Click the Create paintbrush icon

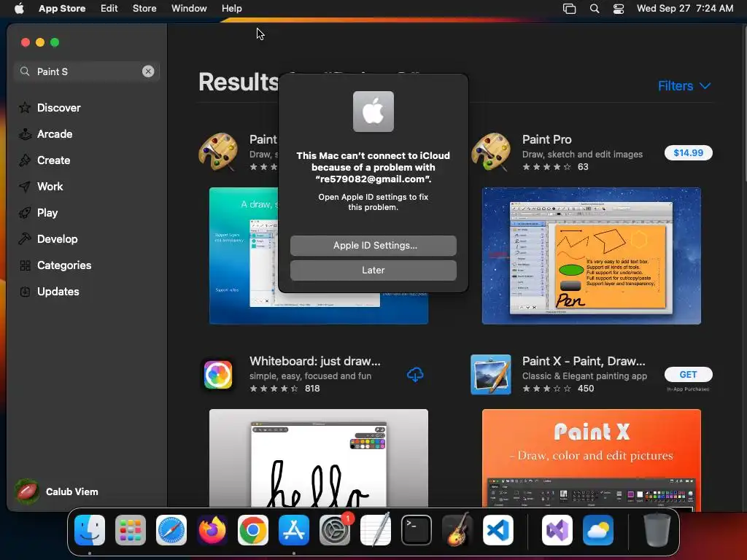tap(25, 160)
